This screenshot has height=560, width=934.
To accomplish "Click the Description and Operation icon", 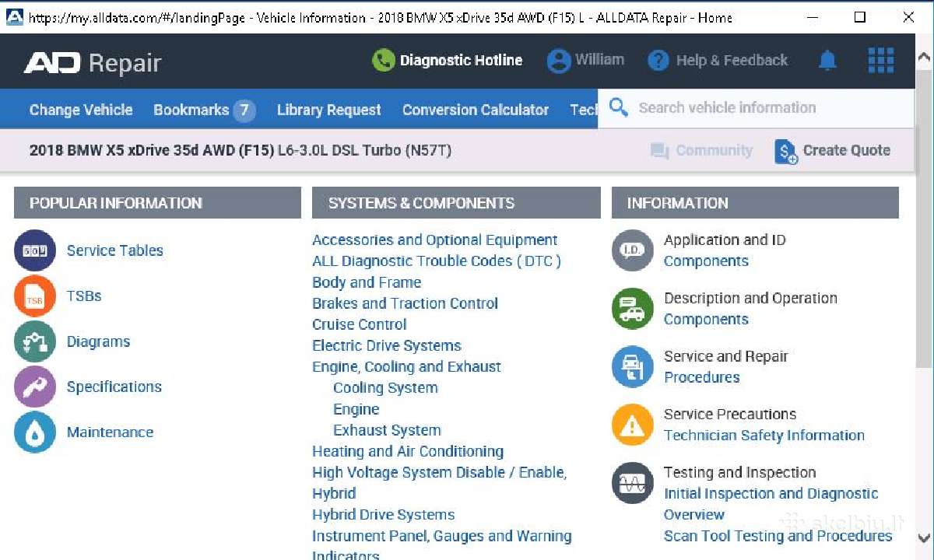I will [x=633, y=309].
